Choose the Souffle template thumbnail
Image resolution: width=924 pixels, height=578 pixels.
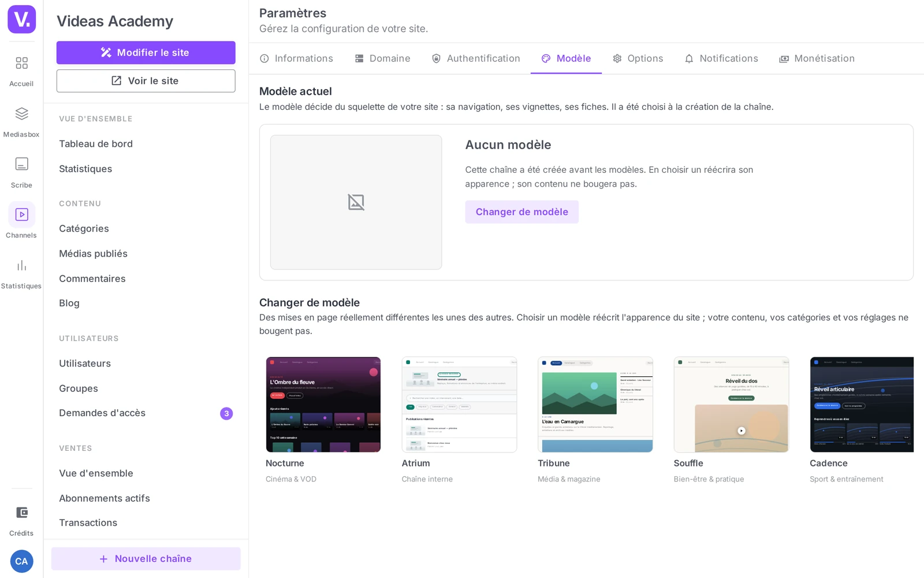coord(731,405)
